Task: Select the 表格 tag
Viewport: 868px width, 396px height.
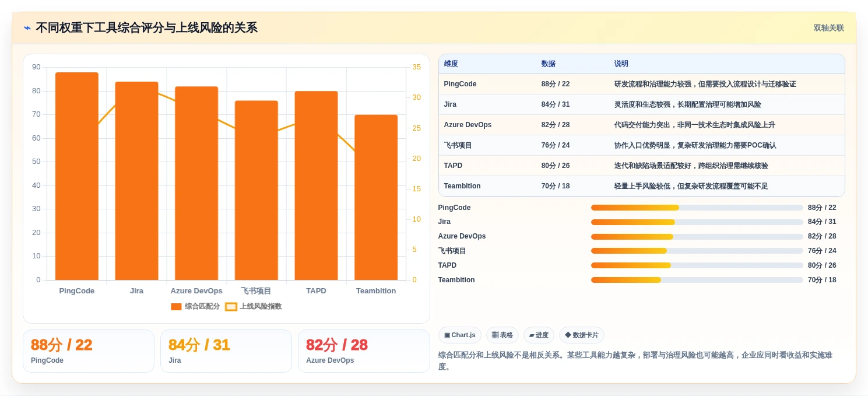Action: [502, 335]
